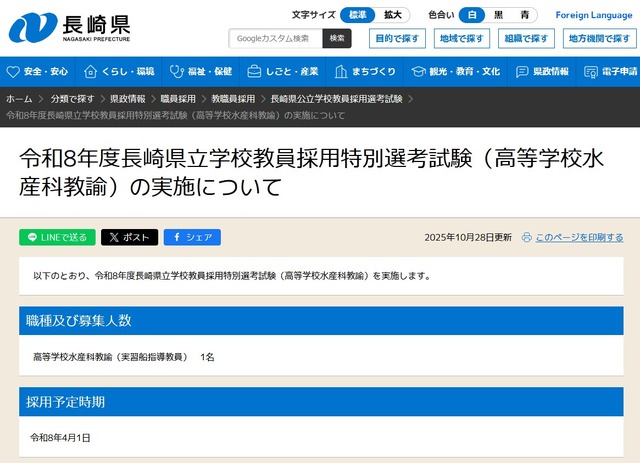Click the 2025年10月28日更新 date text

point(468,237)
